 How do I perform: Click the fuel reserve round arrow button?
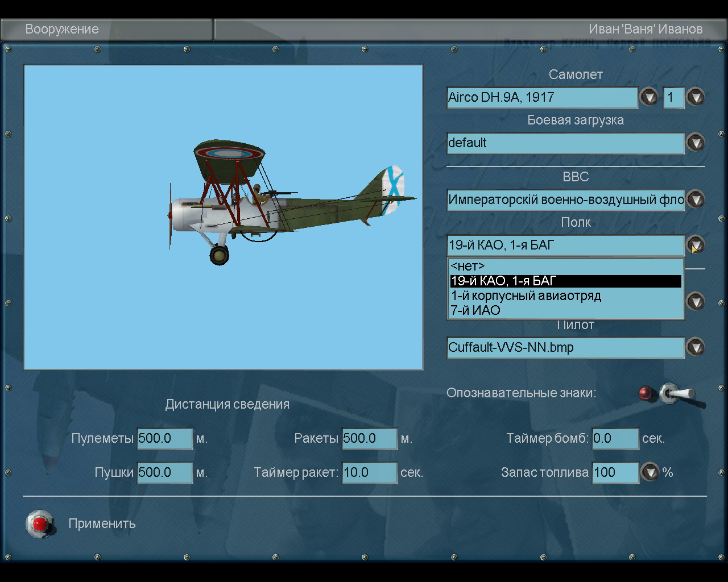pyautogui.click(x=650, y=472)
